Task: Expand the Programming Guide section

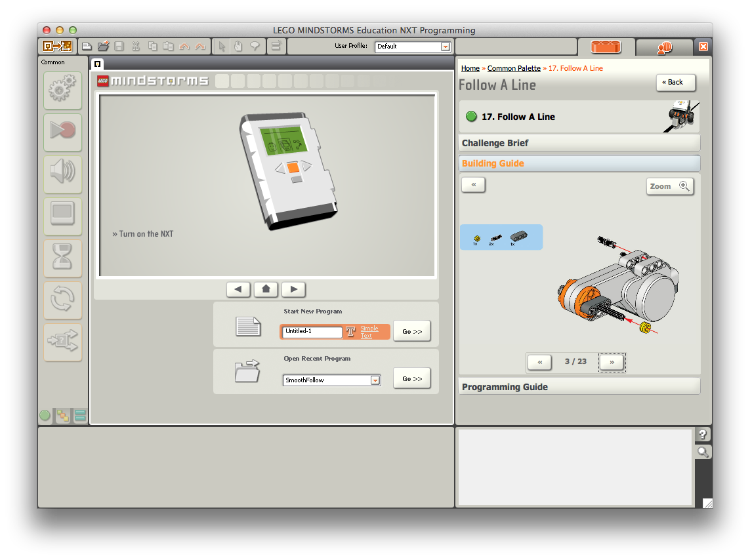Action: (x=579, y=386)
